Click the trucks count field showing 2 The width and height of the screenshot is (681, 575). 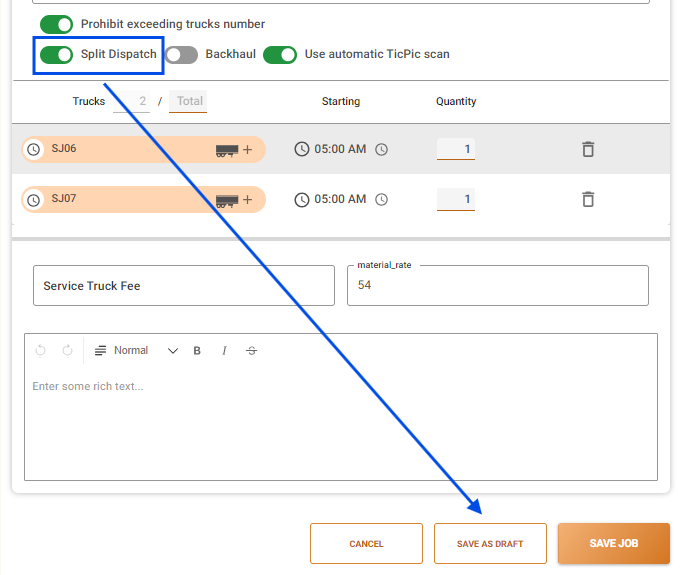tap(132, 101)
